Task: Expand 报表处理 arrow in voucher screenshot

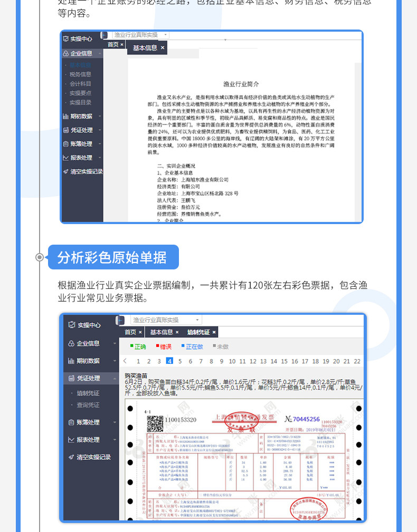Action: pyautogui.click(x=115, y=440)
